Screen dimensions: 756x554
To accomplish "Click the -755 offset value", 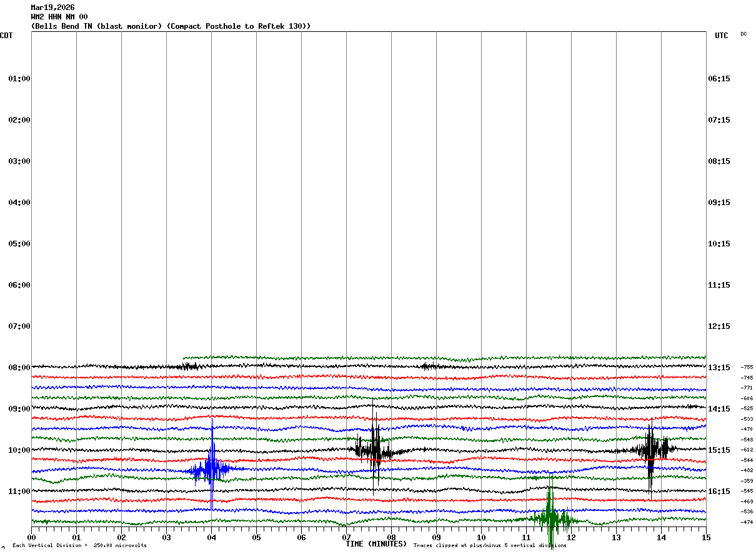I will [747, 368].
